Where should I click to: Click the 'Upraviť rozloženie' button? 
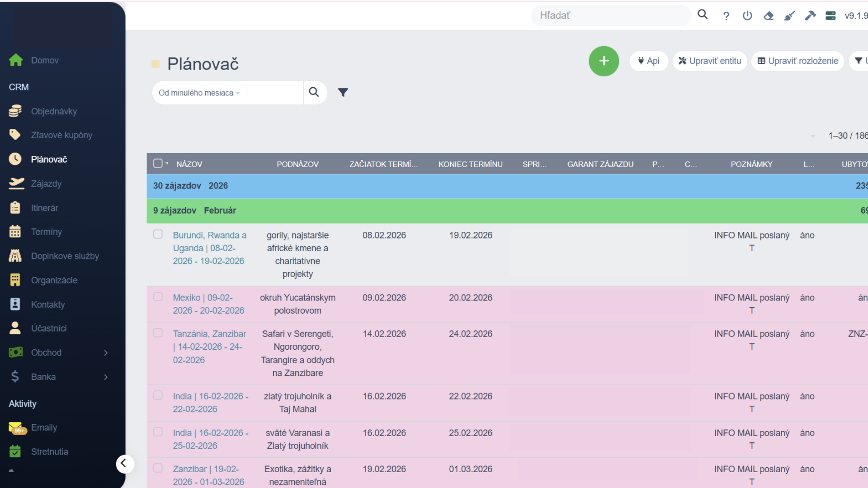[798, 61]
